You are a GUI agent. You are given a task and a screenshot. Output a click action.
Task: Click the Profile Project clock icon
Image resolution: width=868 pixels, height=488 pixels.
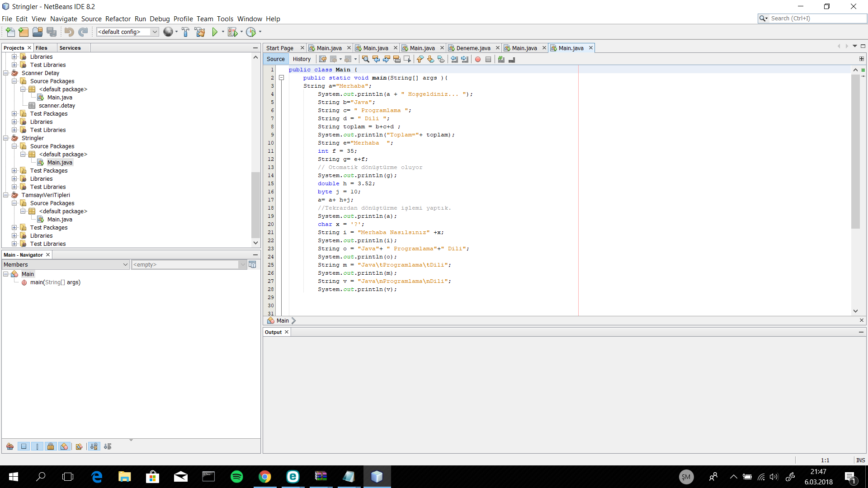coord(251,32)
